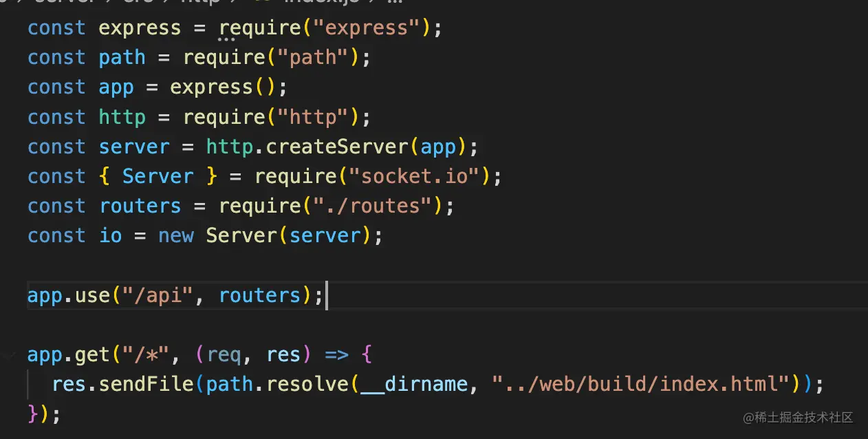
Task: Collapse the app.get callback fold arrow
Action: [9, 356]
